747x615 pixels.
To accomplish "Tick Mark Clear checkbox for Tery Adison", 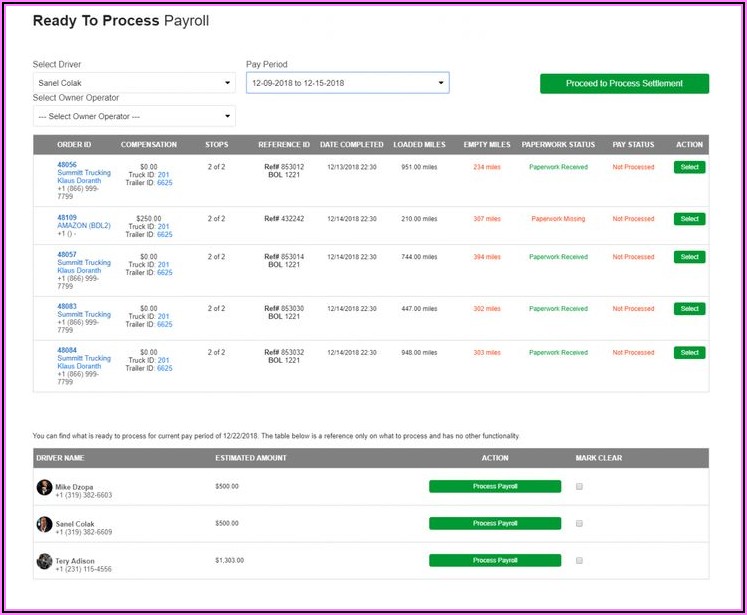I will pos(579,560).
